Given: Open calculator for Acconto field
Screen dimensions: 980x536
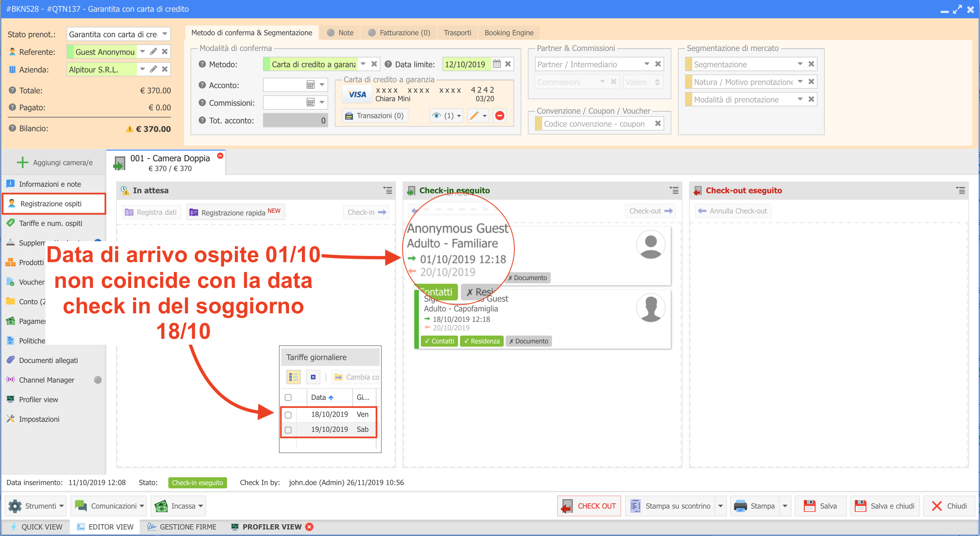Looking at the screenshot, I should click(311, 85).
